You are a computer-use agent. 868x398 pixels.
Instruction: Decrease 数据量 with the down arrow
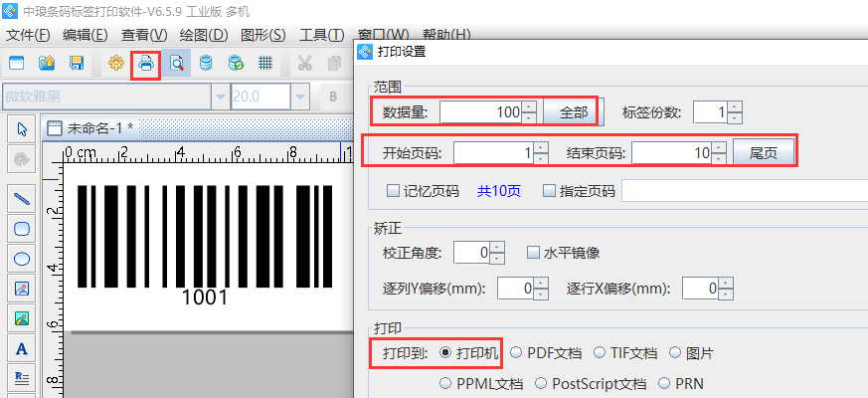click(529, 118)
